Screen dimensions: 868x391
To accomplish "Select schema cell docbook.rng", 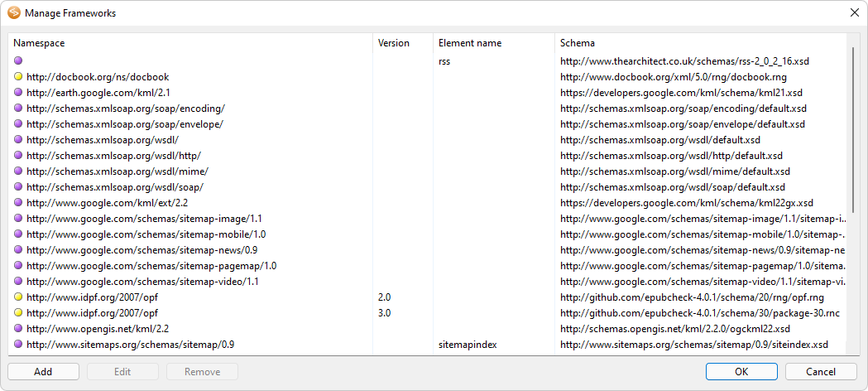I will tap(674, 77).
